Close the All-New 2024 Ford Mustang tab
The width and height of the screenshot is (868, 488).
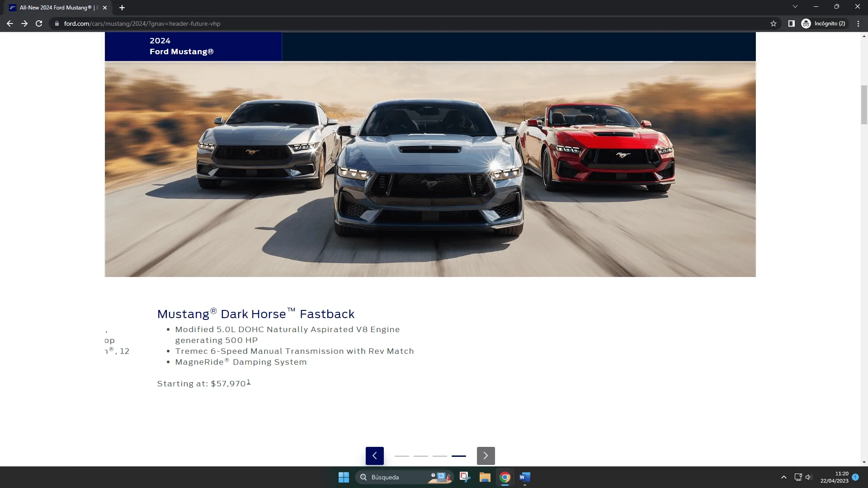(105, 8)
